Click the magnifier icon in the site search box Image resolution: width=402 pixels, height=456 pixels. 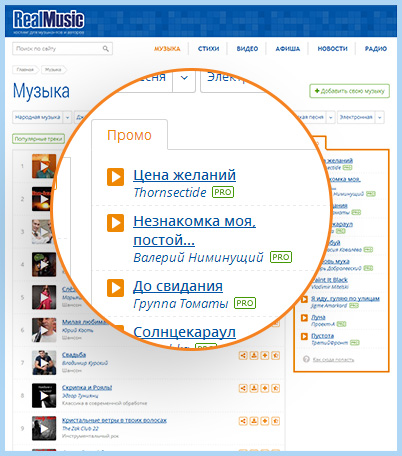106,49
